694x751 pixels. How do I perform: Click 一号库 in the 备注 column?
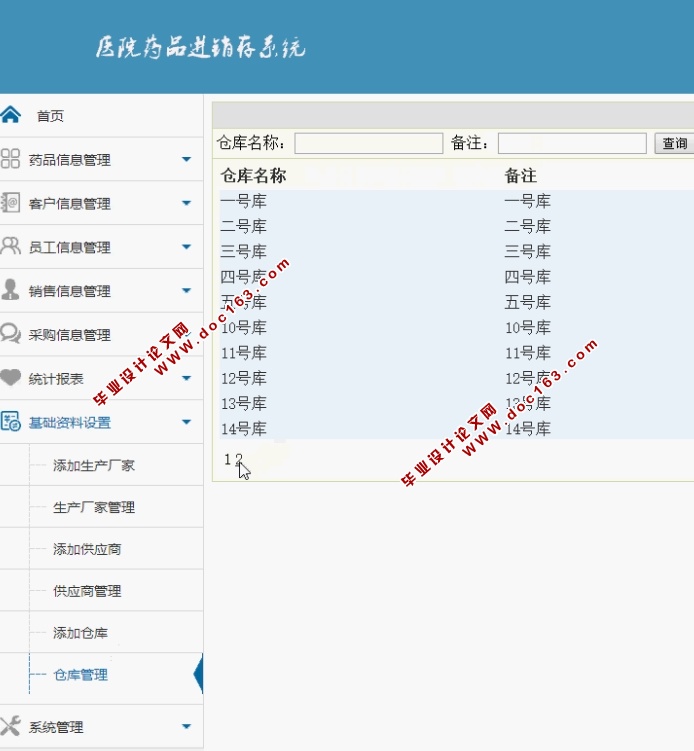pyautogui.click(x=527, y=201)
